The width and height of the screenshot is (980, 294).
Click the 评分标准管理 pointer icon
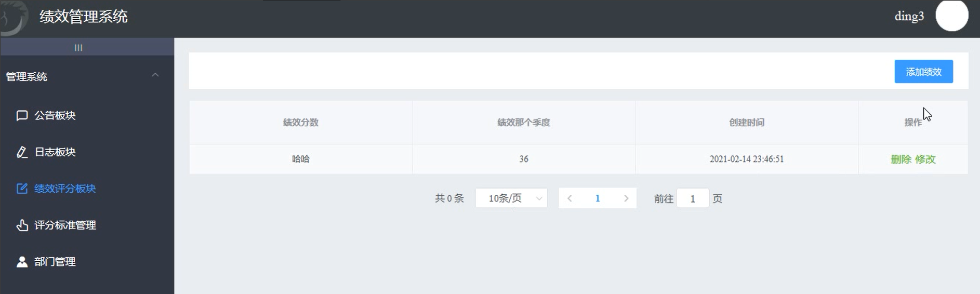pyautogui.click(x=22, y=225)
